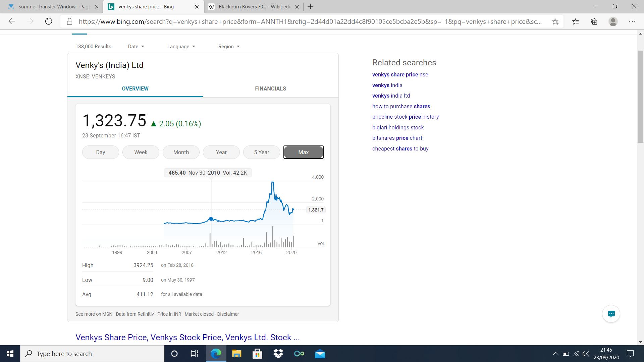
Task: Open the Collections icon in toolbar
Action: coord(594,21)
